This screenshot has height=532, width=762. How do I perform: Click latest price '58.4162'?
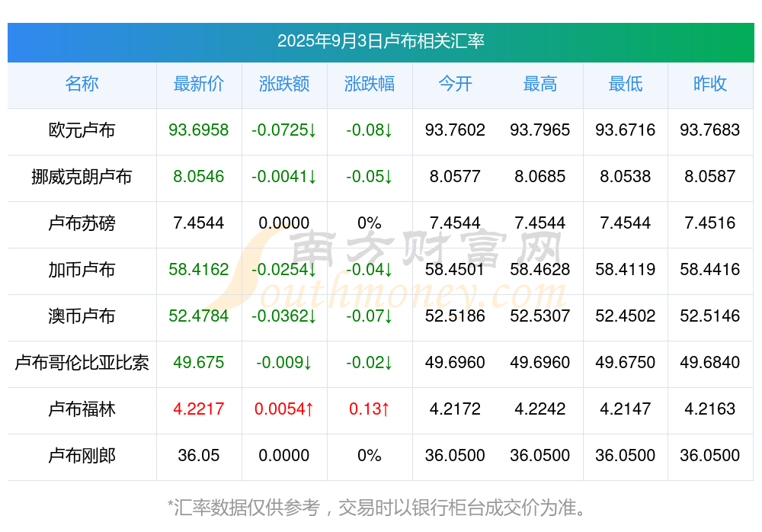199,269
